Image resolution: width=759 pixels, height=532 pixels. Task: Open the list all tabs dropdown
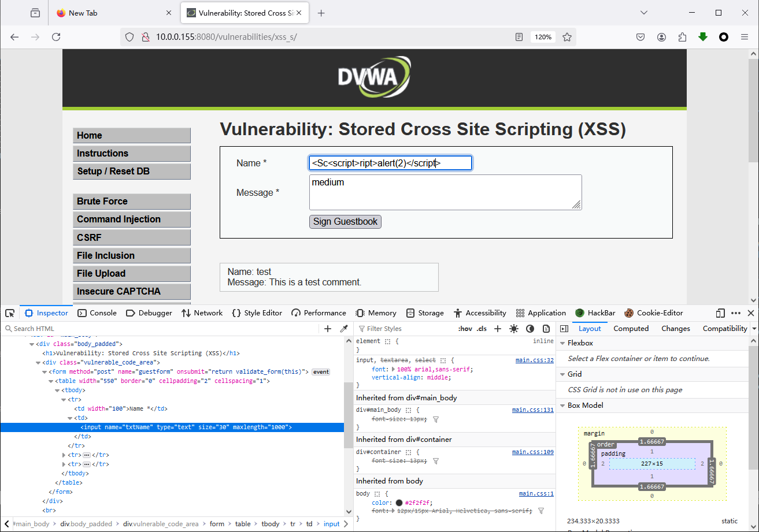click(644, 13)
